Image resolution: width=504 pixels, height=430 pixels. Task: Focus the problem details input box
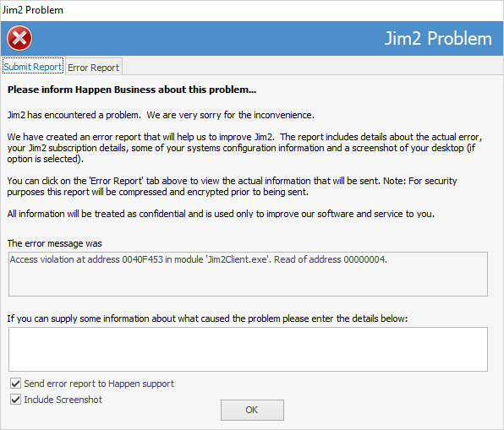[x=248, y=349]
